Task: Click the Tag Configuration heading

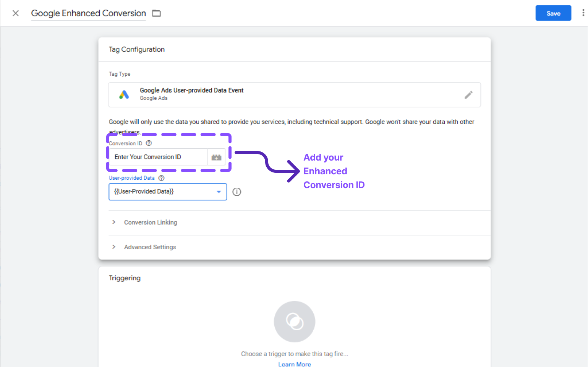Action: (137, 49)
